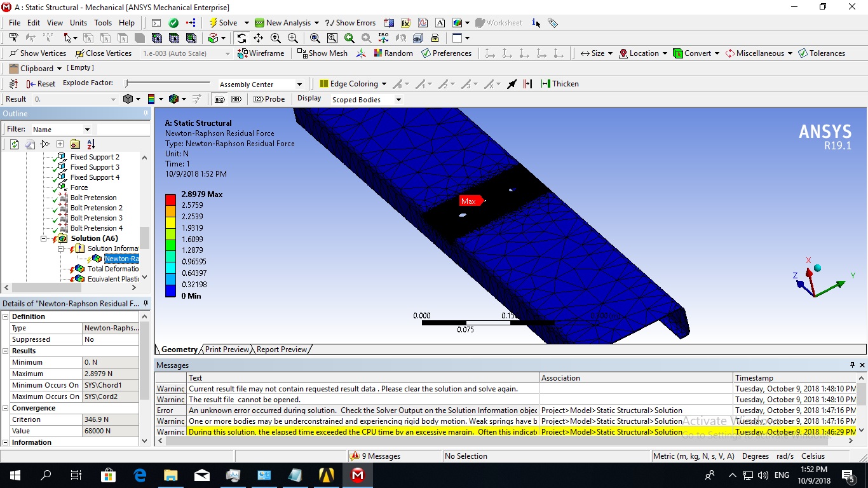The width and height of the screenshot is (868, 488).
Task: Click the Sort alphabetically icon in Outline
Action: click(91, 144)
